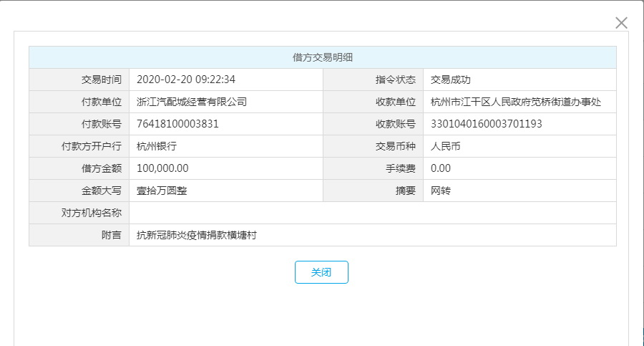Image resolution: width=644 pixels, height=346 pixels.
Task: Click the 借方交易明细 table header
Action: coord(322,57)
